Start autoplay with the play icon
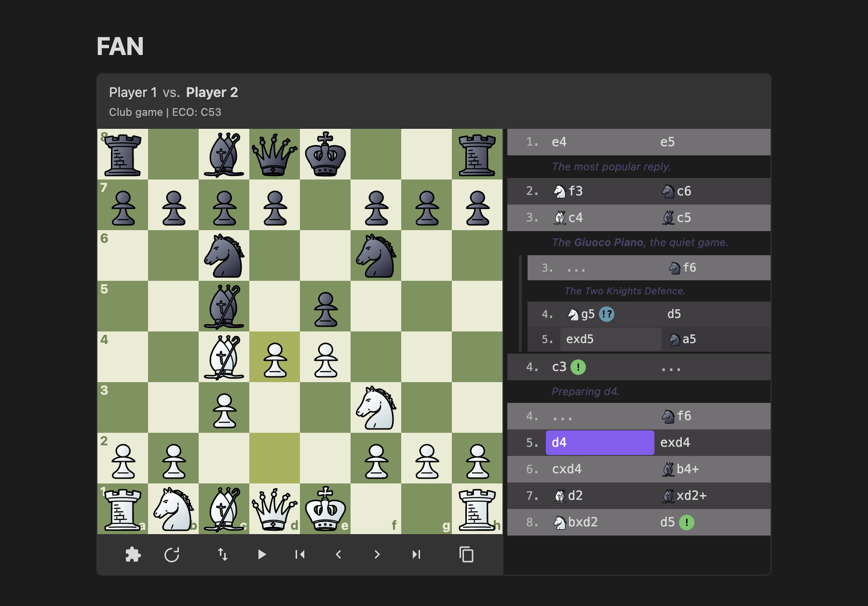This screenshot has height=606, width=868. tap(262, 554)
